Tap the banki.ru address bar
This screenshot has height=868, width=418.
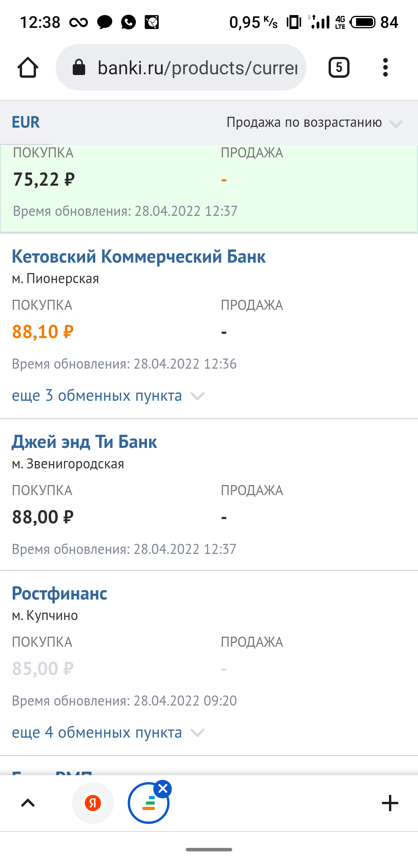tap(197, 68)
